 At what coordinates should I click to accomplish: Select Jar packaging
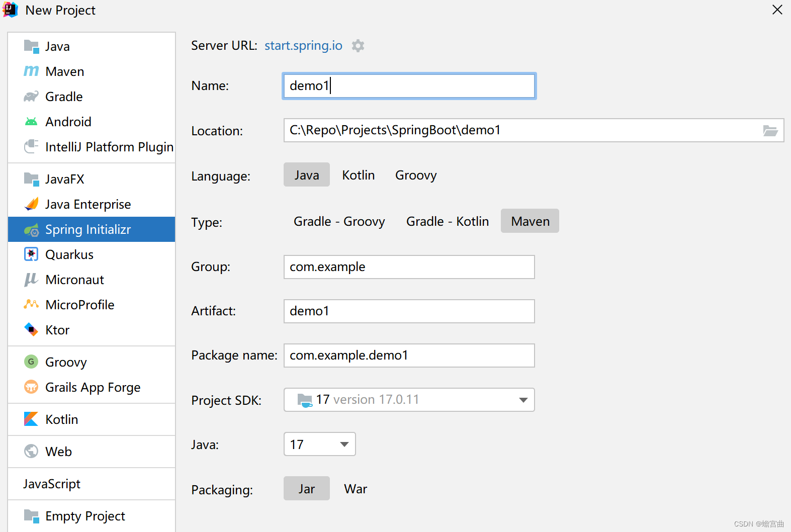point(307,489)
